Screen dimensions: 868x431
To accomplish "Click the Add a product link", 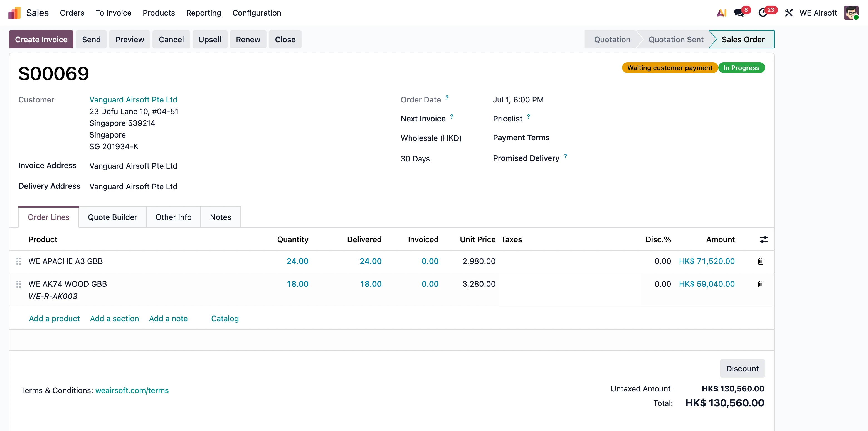I will [x=54, y=319].
